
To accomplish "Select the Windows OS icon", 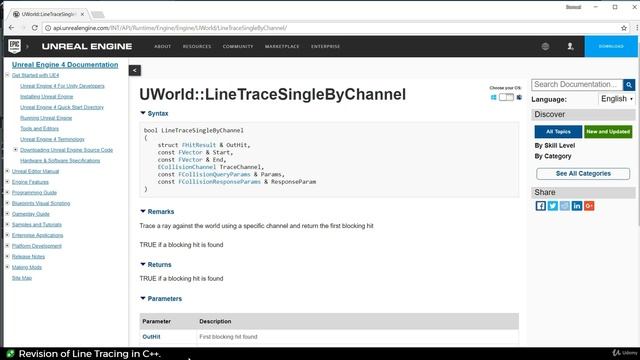I will [493, 97].
